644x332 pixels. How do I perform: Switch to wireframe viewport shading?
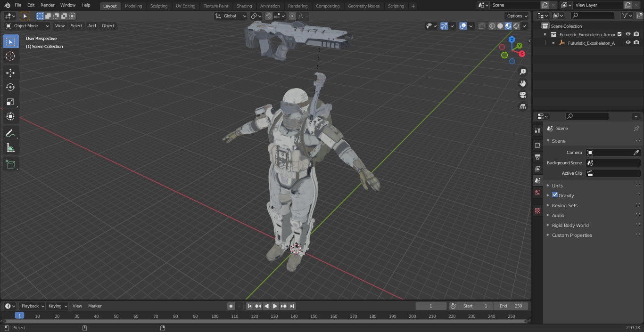(x=492, y=26)
